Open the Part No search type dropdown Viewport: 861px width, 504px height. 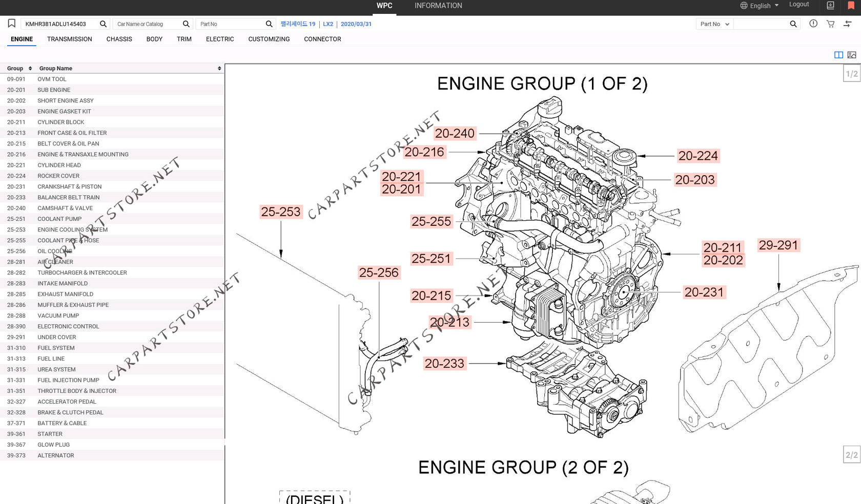[714, 24]
